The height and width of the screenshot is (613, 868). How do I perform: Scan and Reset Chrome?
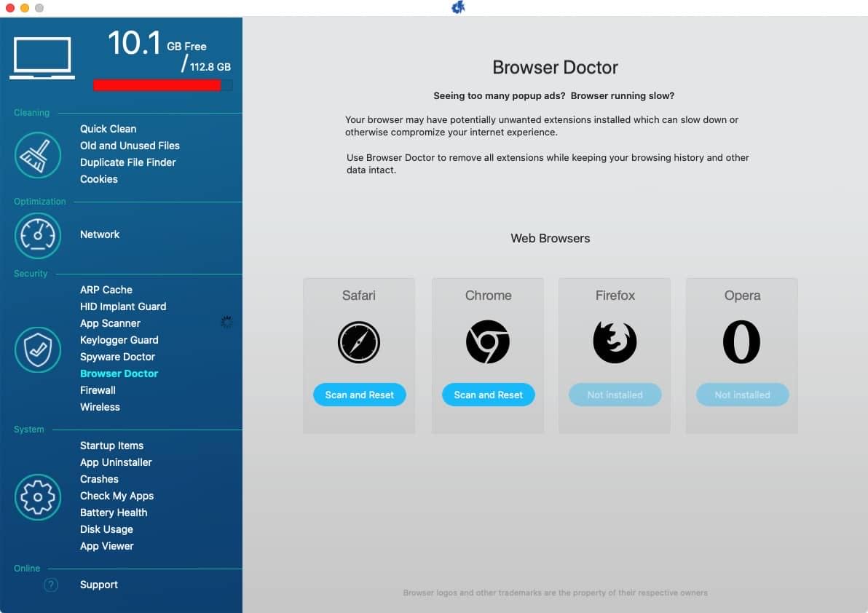tap(488, 395)
